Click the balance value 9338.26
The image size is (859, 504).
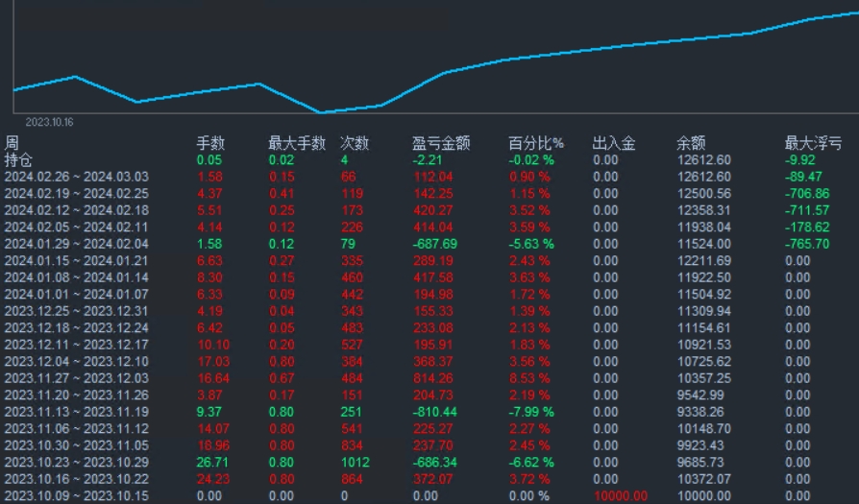pos(700,412)
